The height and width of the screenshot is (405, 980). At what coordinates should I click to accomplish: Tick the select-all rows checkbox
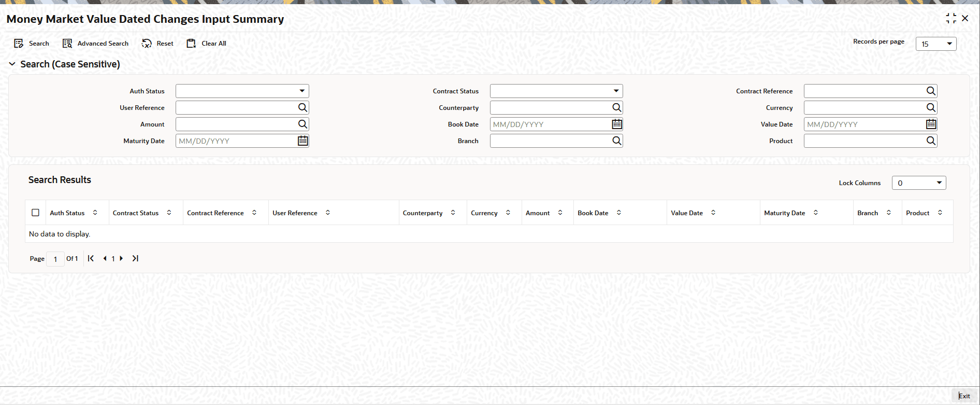click(x=36, y=213)
